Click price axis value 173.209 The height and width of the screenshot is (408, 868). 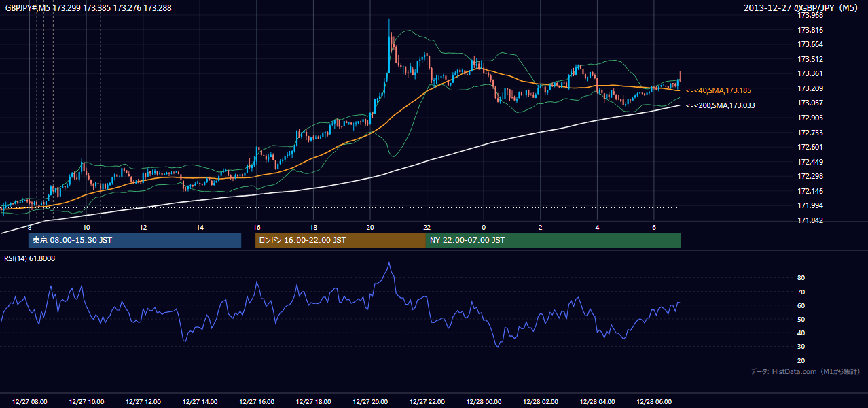point(810,88)
